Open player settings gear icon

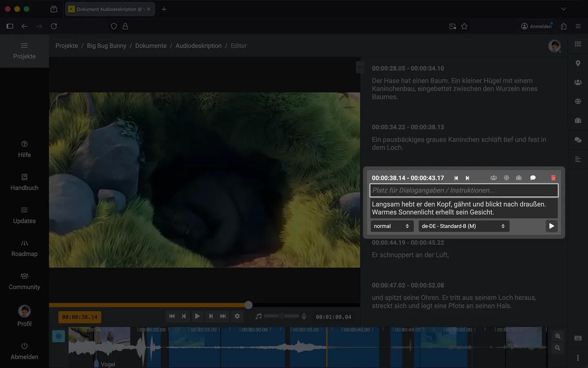click(237, 316)
